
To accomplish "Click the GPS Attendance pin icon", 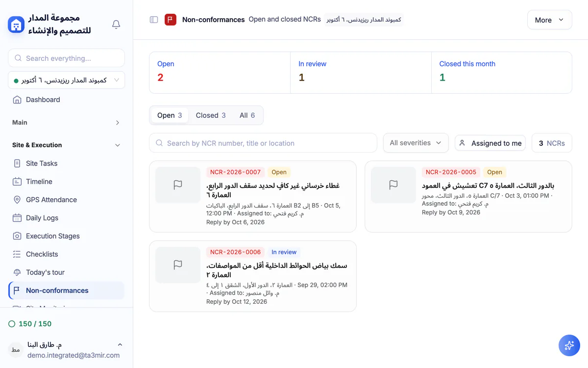I will 17,200.
